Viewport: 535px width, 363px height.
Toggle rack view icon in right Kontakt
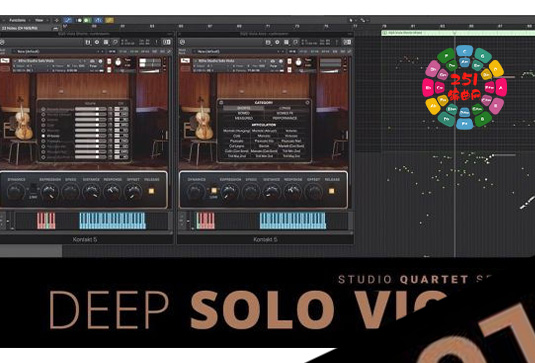point(286,42)
